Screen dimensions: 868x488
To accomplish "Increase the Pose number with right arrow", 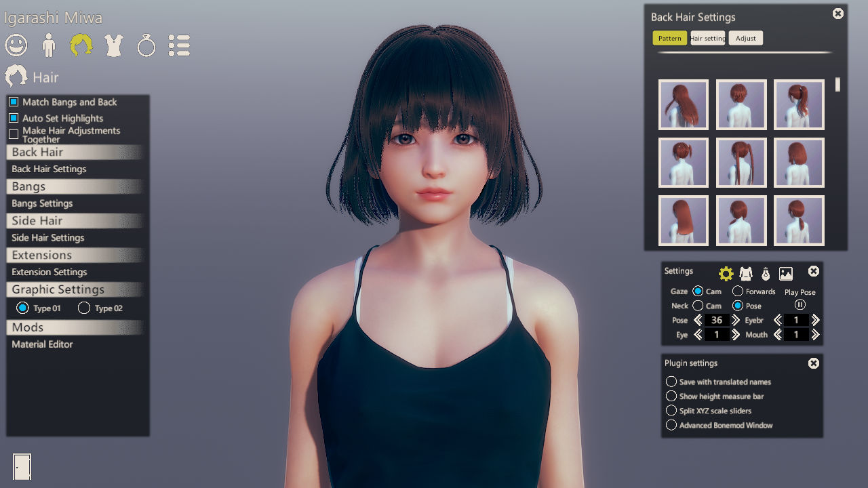I will (736, 320).
